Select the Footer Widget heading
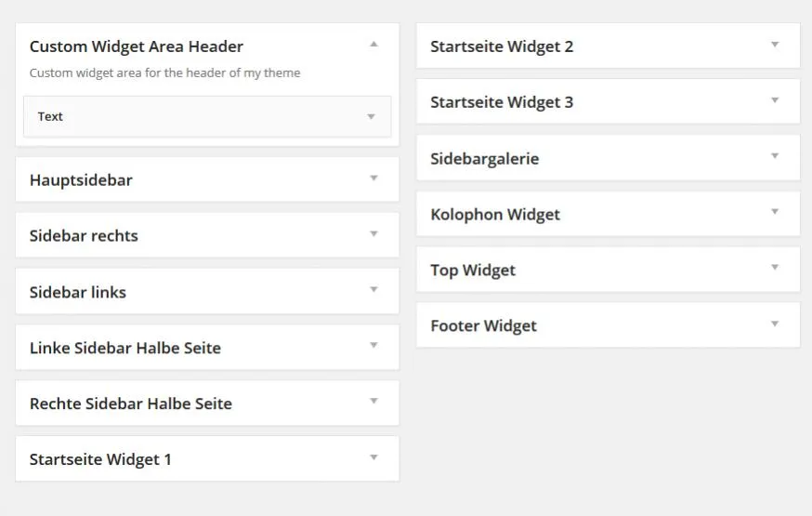812x516 pixels. (x=484, y=325)
